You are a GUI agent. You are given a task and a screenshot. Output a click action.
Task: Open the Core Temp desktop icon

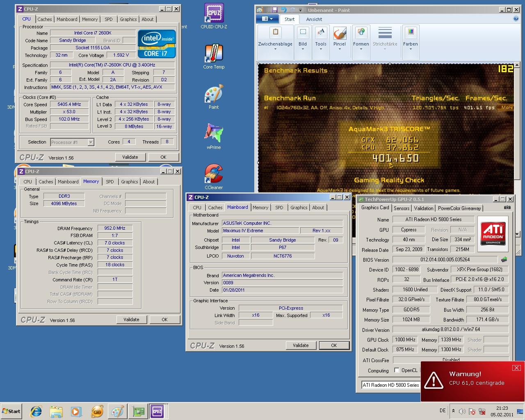[214, 57]
